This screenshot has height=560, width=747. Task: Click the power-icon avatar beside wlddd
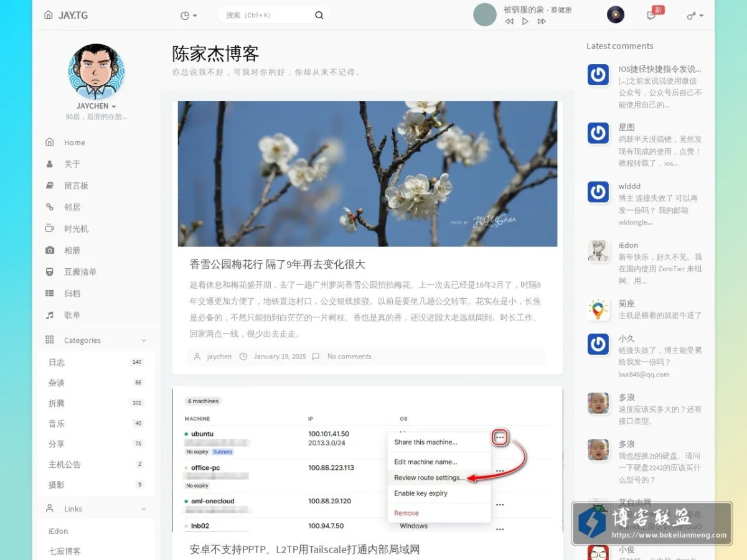coord(598,192)
